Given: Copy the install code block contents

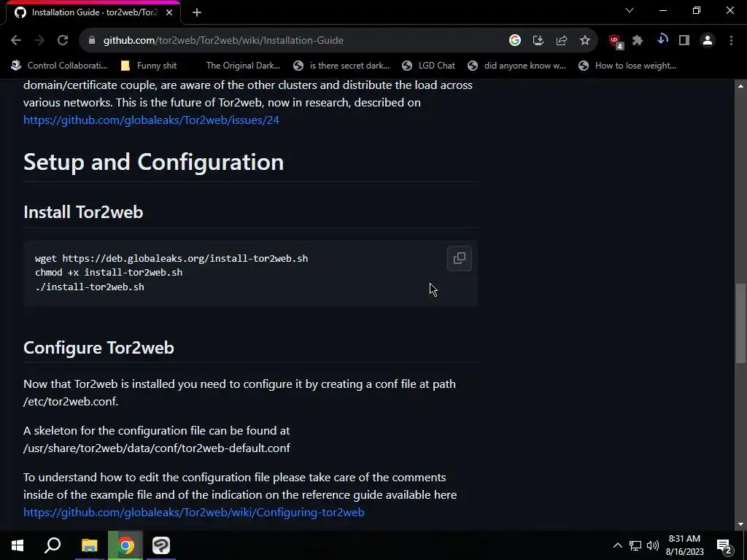Looking at the screenshot, I should point(460,258).
